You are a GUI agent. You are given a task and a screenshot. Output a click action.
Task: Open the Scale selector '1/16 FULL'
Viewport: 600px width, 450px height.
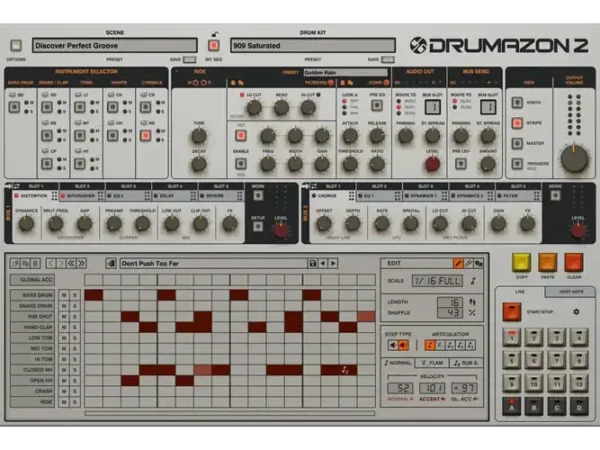437,281
